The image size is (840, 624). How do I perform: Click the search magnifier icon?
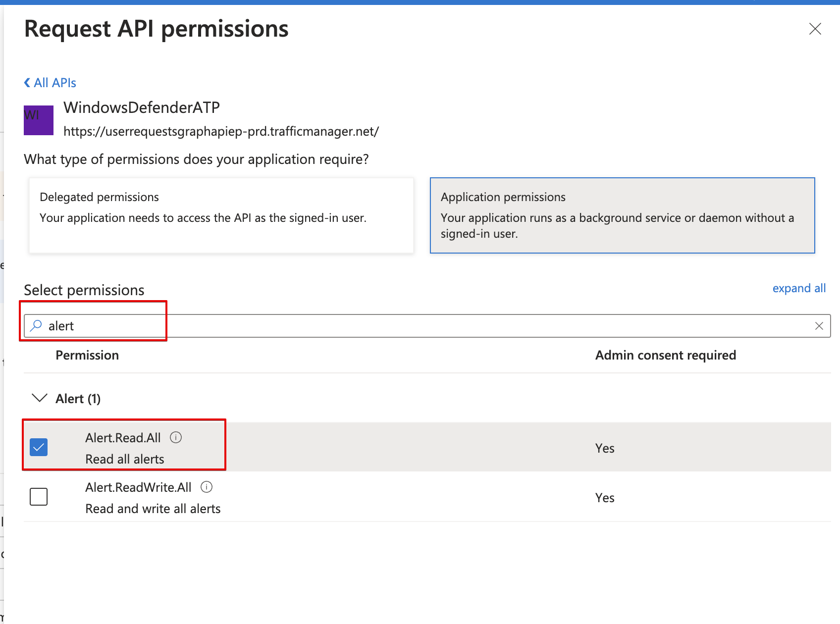click(36, 325)
